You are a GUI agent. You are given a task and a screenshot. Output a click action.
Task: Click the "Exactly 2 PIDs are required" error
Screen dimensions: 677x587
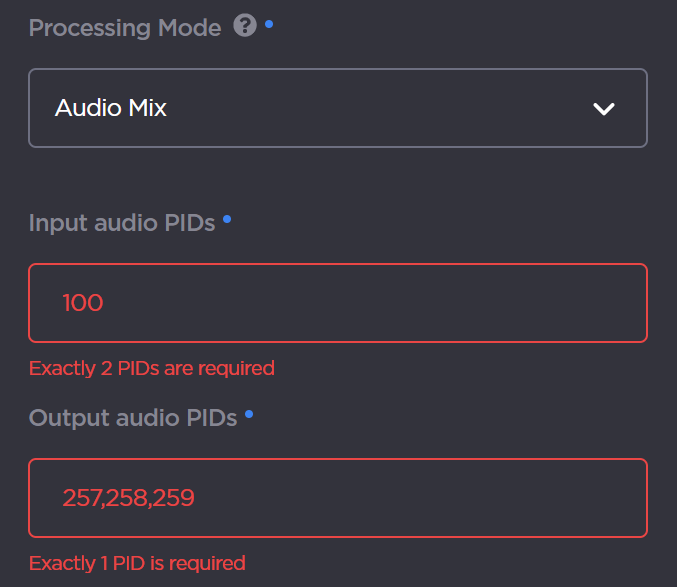click(152, 368)
